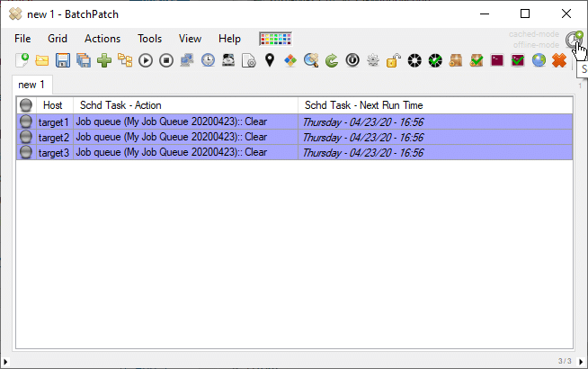This screenshot has width=588, height=369.
Task: Click the magnifier with bandage icon
Action: (311, 60)
